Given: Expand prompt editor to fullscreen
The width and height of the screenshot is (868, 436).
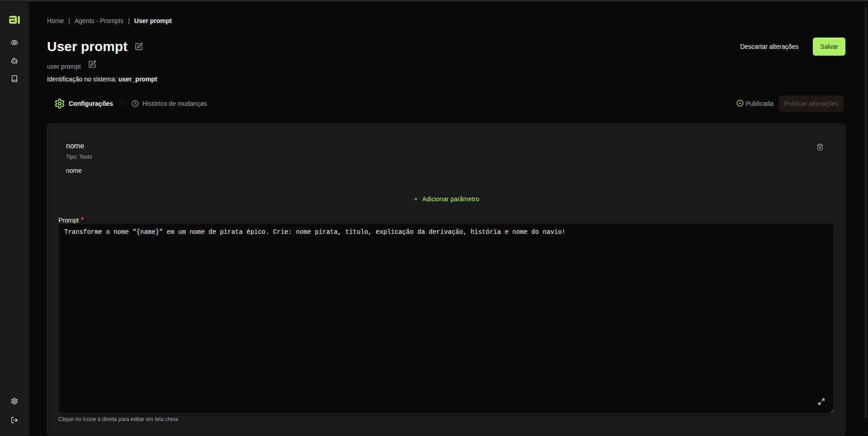Looking at the screenshot, I should tap(821, 402).
